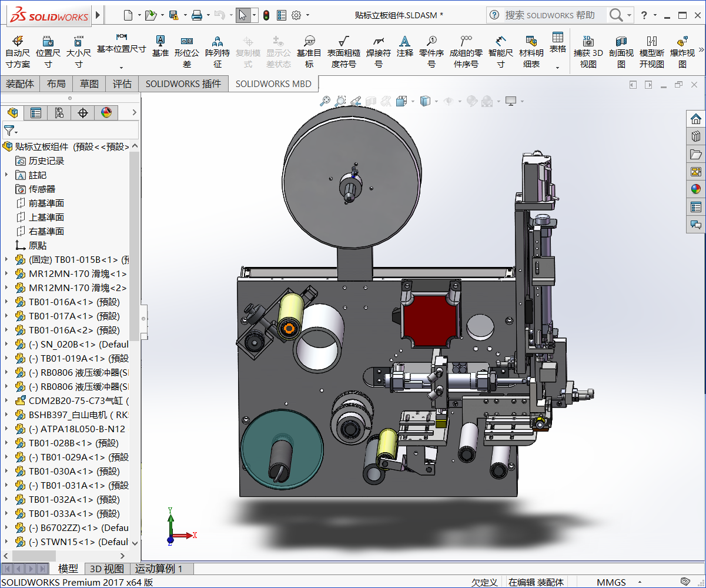
Task: Open the File Properties list icon
Action: tap(282, 15)
